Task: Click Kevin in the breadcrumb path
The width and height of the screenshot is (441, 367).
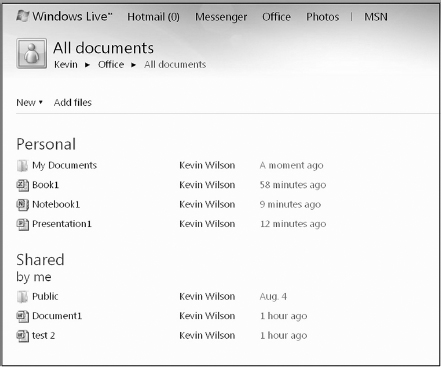Action: 66,64
